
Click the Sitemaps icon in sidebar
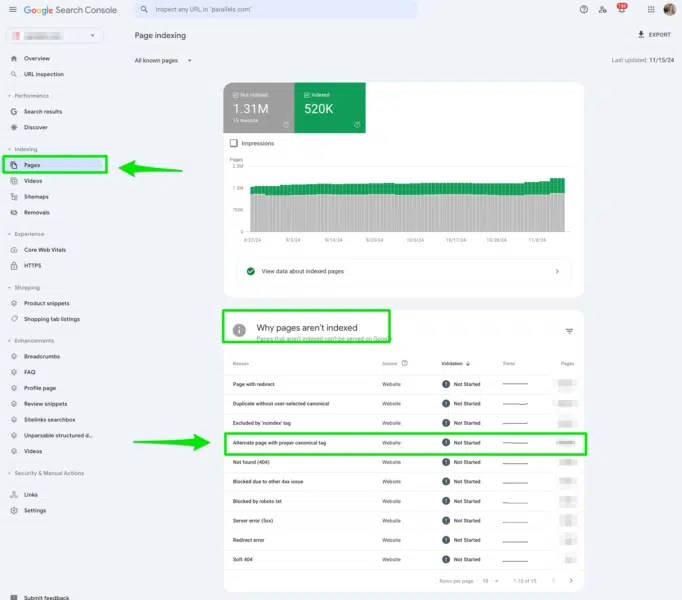click(x=14, y=197)
